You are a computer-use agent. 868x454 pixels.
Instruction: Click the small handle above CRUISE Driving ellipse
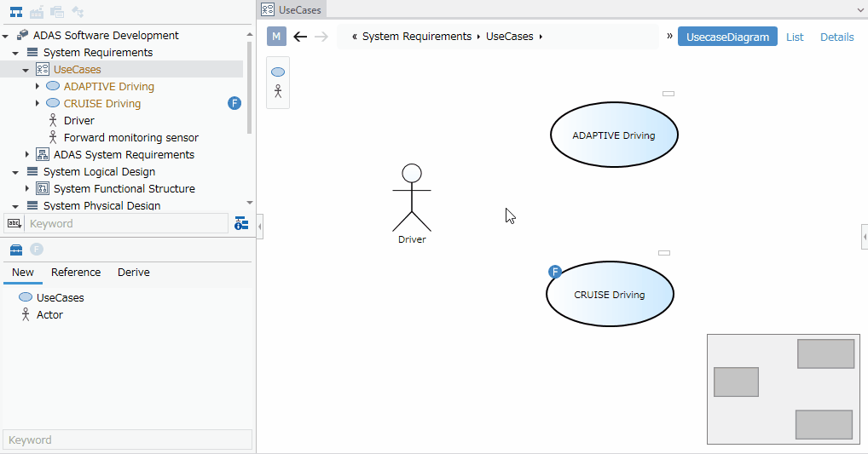click(663, 253)
